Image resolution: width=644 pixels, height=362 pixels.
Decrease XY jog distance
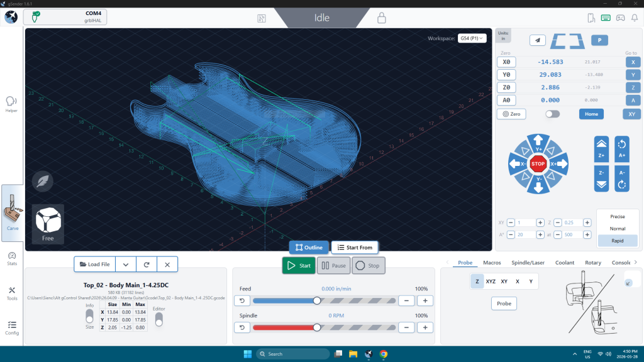point(511,222)
